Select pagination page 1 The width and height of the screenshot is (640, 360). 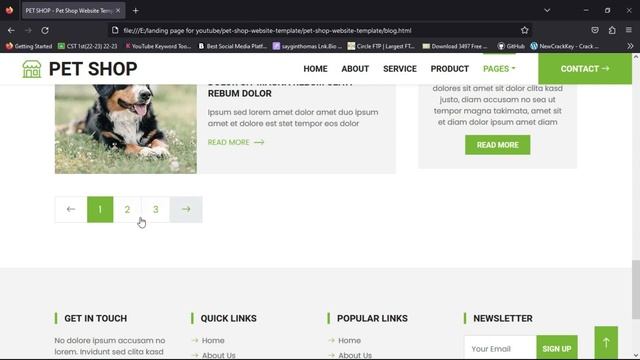pos(100,209)
